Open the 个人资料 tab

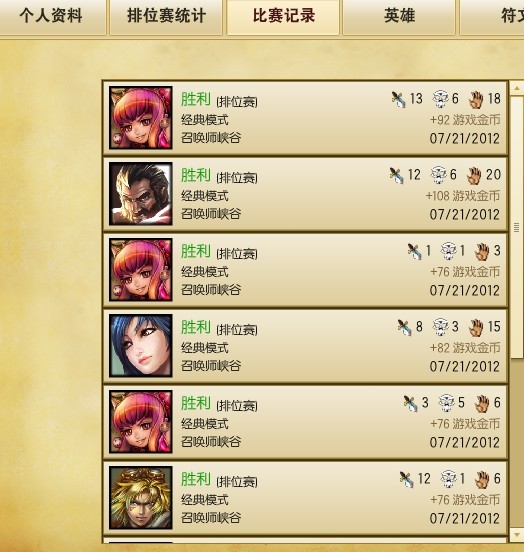pos(51,17)
